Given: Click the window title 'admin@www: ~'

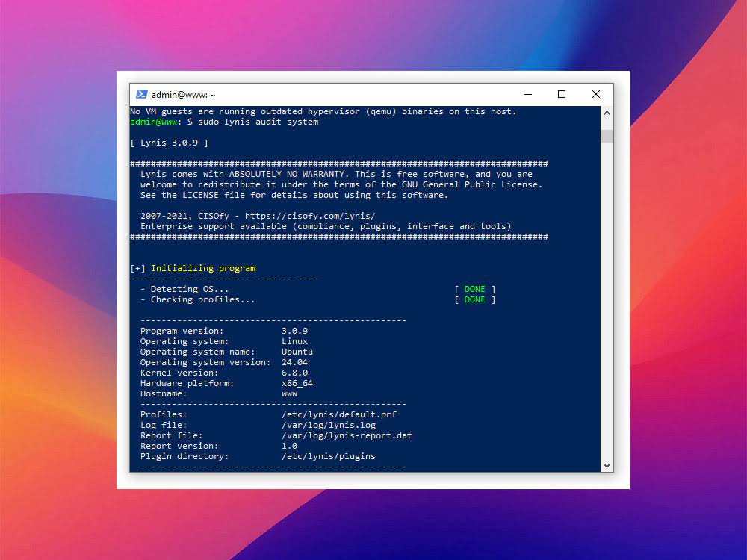Looking at the screenshot, I should pyautogui.click(x=184, y=95).
